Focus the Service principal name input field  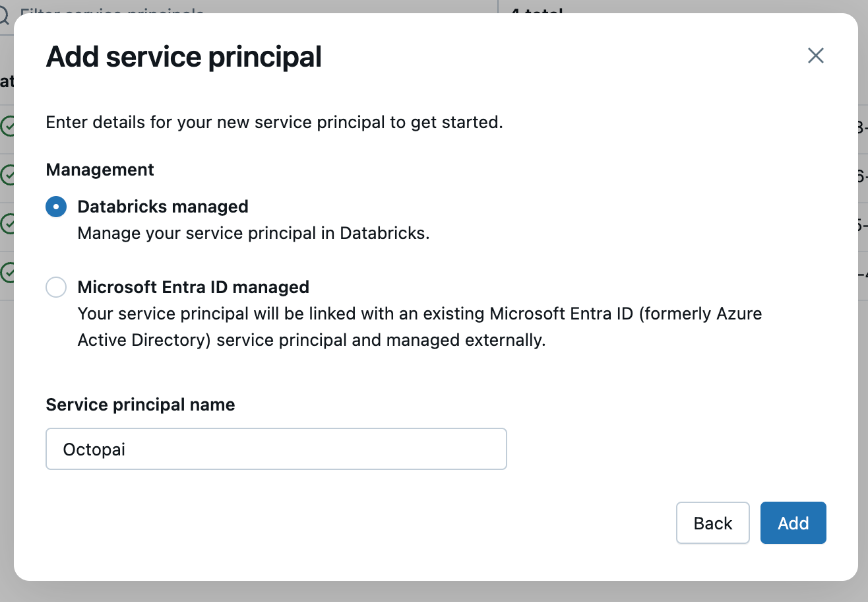coord(276,449)
